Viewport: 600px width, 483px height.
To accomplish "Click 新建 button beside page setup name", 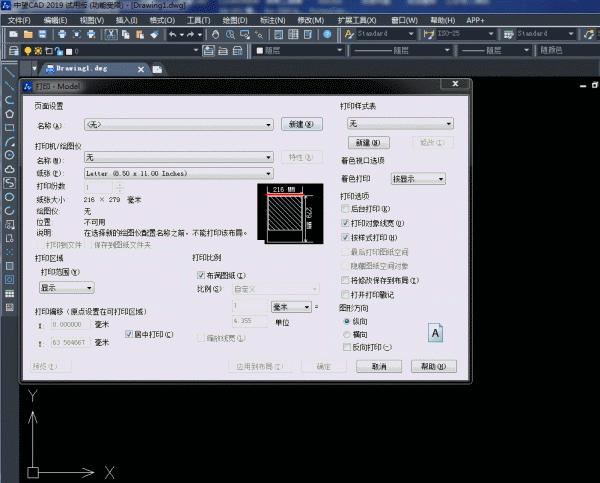I will click(x=300, y=125).
